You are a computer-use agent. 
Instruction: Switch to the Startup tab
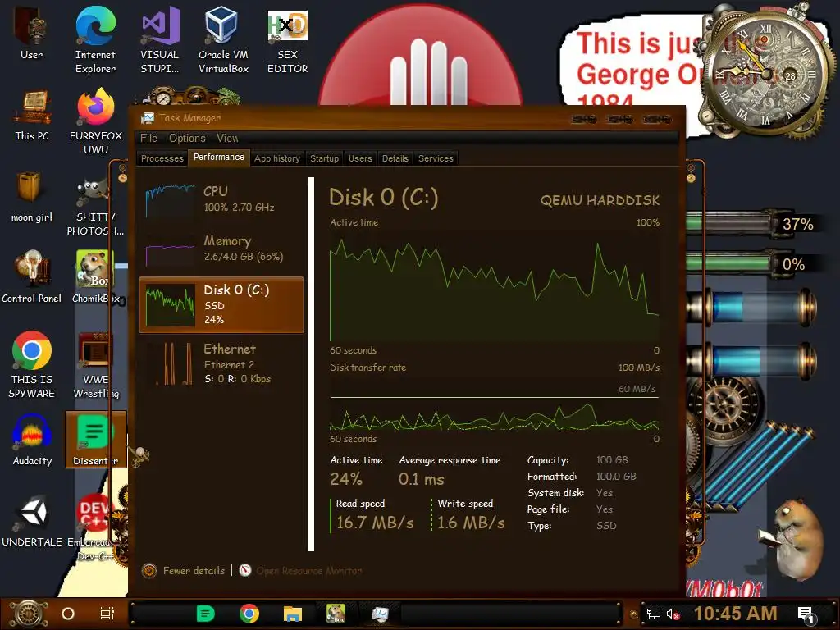click(325, 158)
